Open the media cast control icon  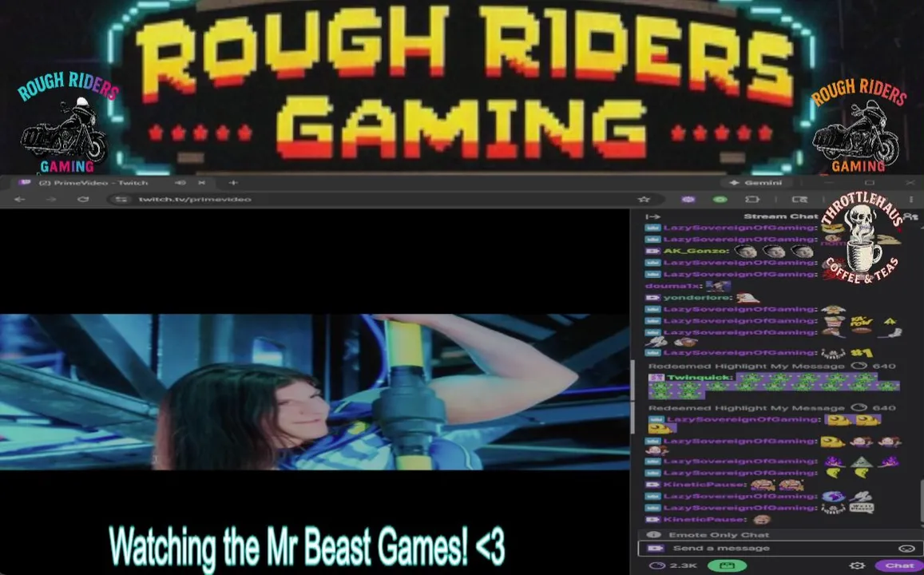799,200
